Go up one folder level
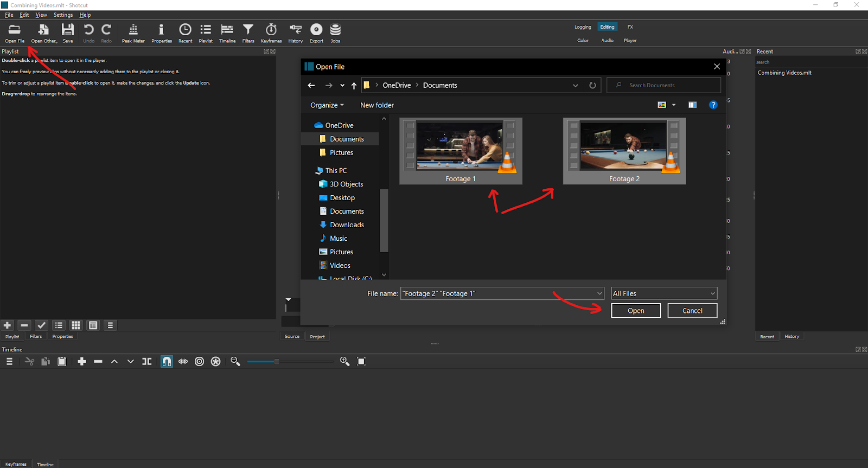This screenshot has height=468, width=868. coord(354,85)
